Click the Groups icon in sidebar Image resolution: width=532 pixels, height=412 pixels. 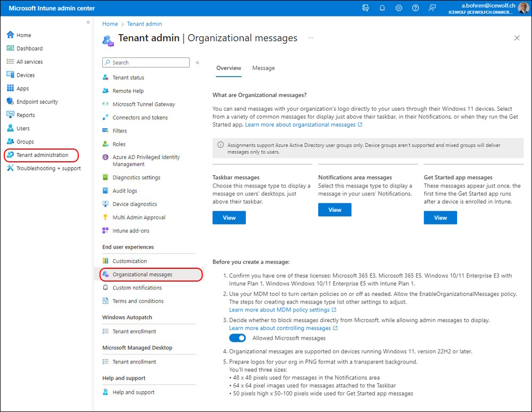tap(11, 142)
